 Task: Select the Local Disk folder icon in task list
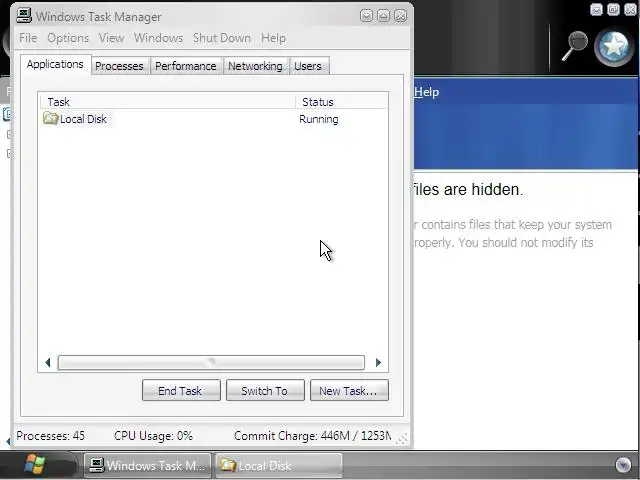pos(50,118)
